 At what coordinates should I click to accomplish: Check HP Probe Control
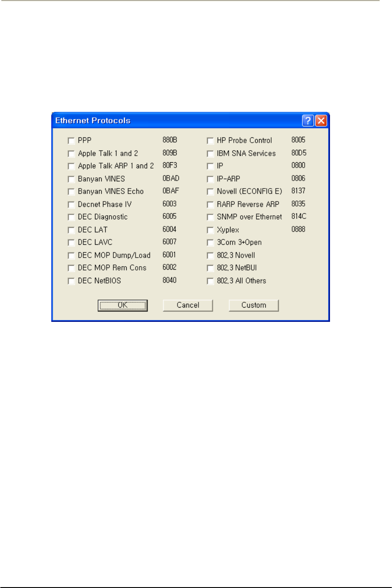(x=210, y=141)
